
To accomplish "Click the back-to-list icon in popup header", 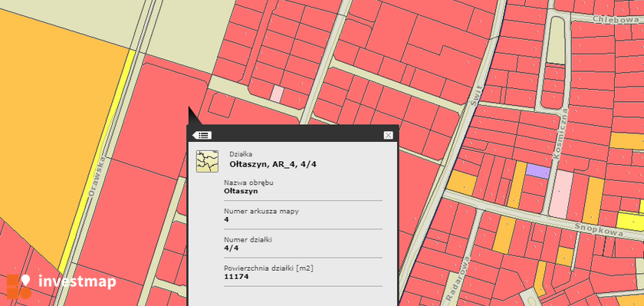I will pos(202,135).
